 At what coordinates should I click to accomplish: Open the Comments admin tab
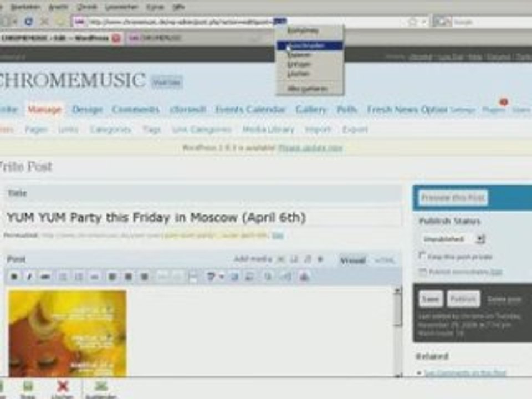pos(136,110)
